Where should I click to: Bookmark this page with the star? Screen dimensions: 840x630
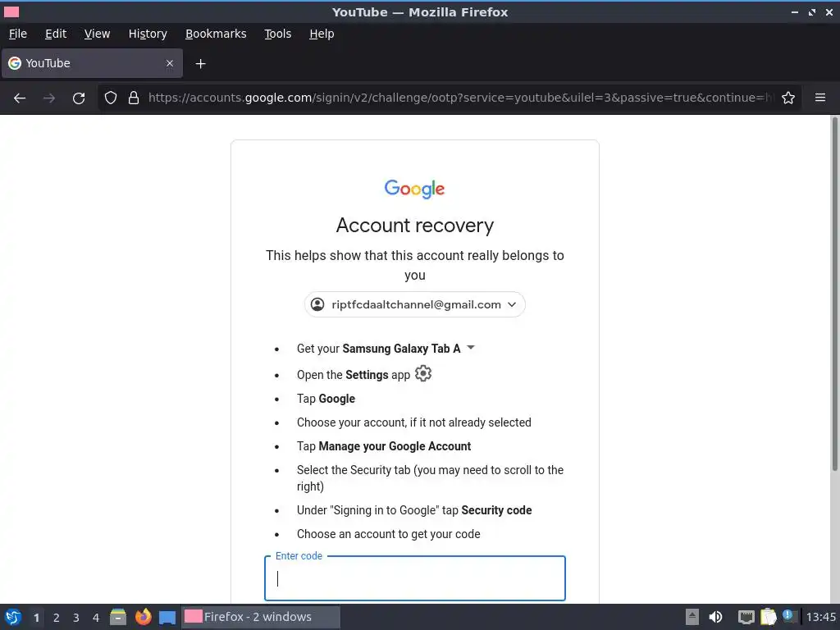tap(788, 98)
